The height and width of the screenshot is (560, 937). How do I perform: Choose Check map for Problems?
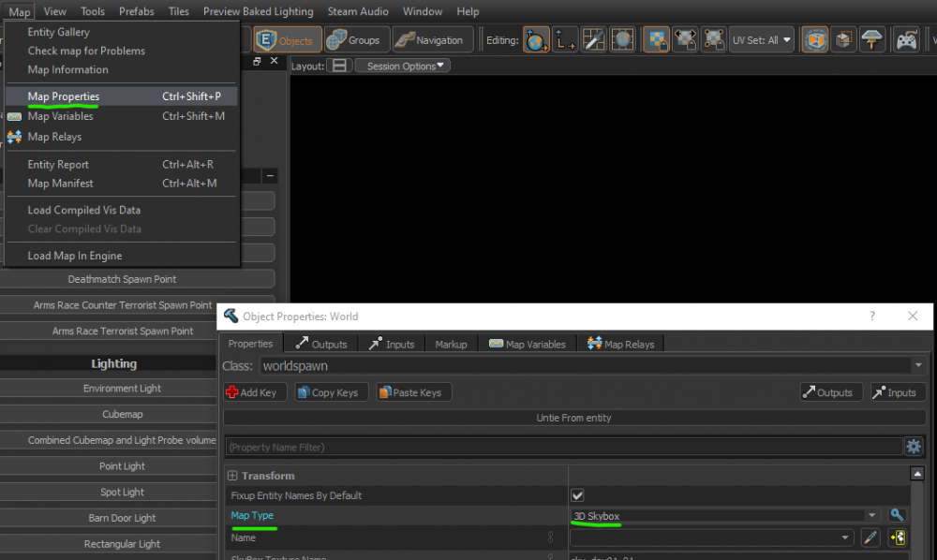pos(121,51)
